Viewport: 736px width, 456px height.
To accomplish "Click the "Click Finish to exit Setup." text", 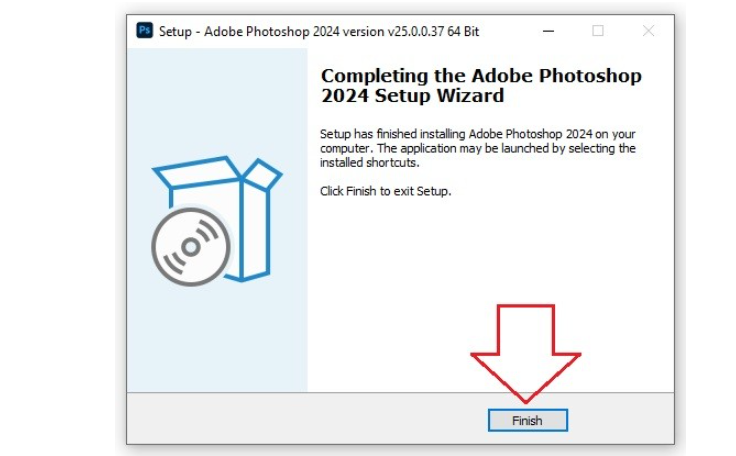I will (x=385, y=190).
